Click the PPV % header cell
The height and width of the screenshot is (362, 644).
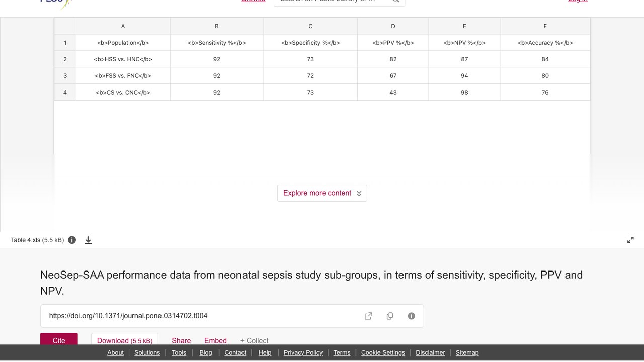[393, 43]
